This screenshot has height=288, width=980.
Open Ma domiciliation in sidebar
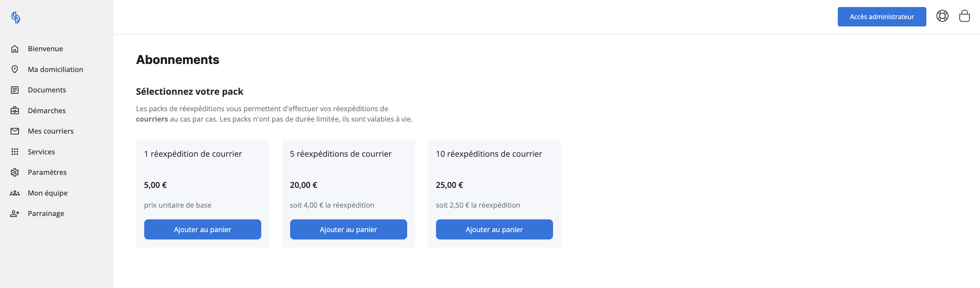pos(56,69)
